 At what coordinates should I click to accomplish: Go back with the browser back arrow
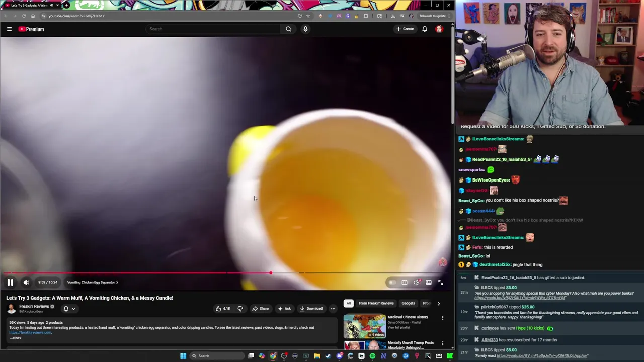[6, 16]
